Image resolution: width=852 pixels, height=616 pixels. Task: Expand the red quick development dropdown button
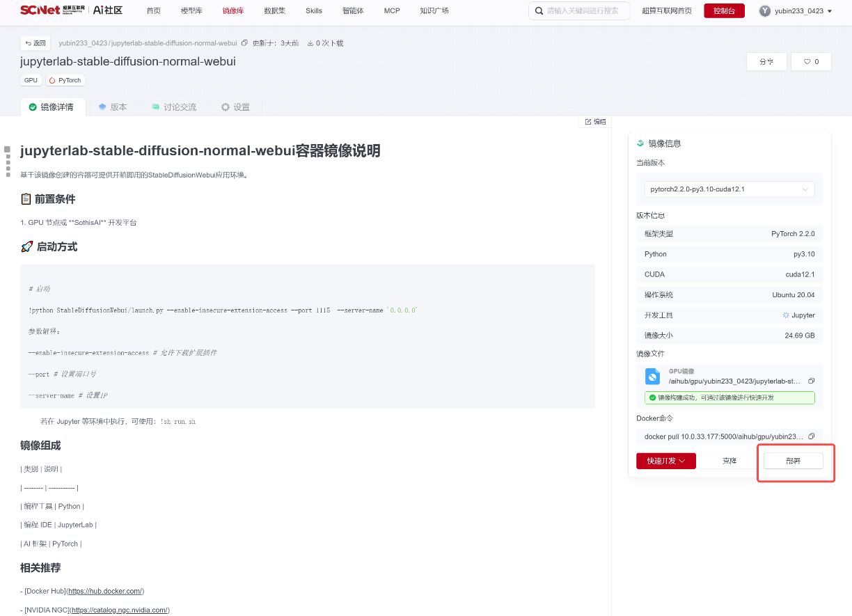click(666, 461)
